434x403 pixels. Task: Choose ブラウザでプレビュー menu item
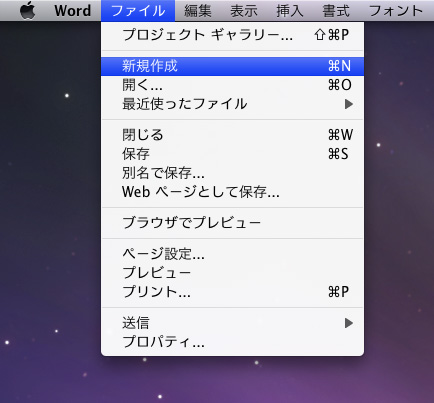click(232, 223)
